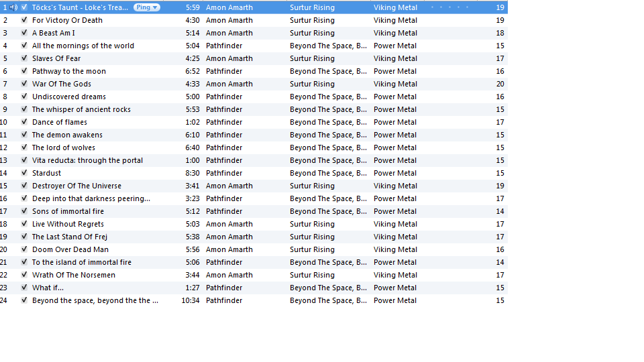The image size is (644, 362).
Task: Click Pathfinder artist on Stardust row
Action: [224, 173]
